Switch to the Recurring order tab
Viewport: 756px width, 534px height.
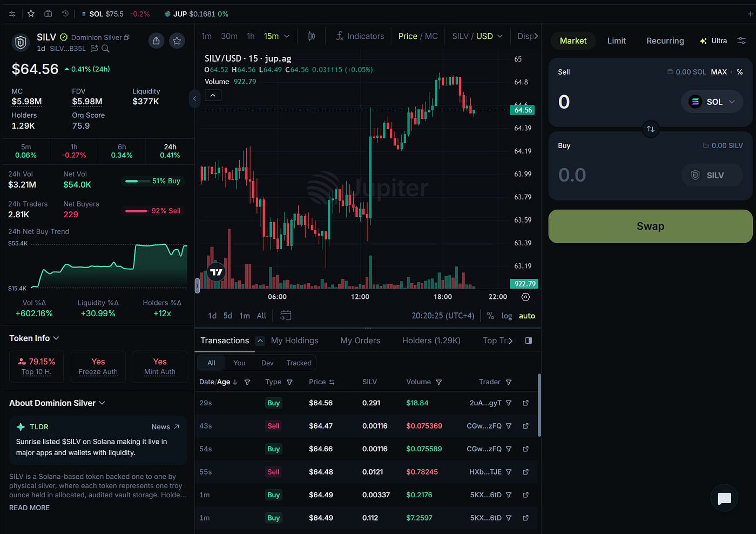(x=665, y=41)
